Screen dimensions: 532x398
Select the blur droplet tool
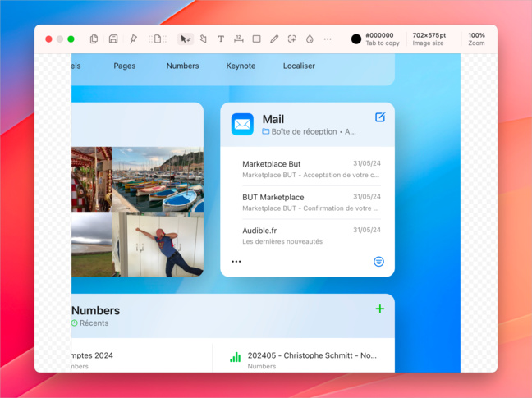310,39
